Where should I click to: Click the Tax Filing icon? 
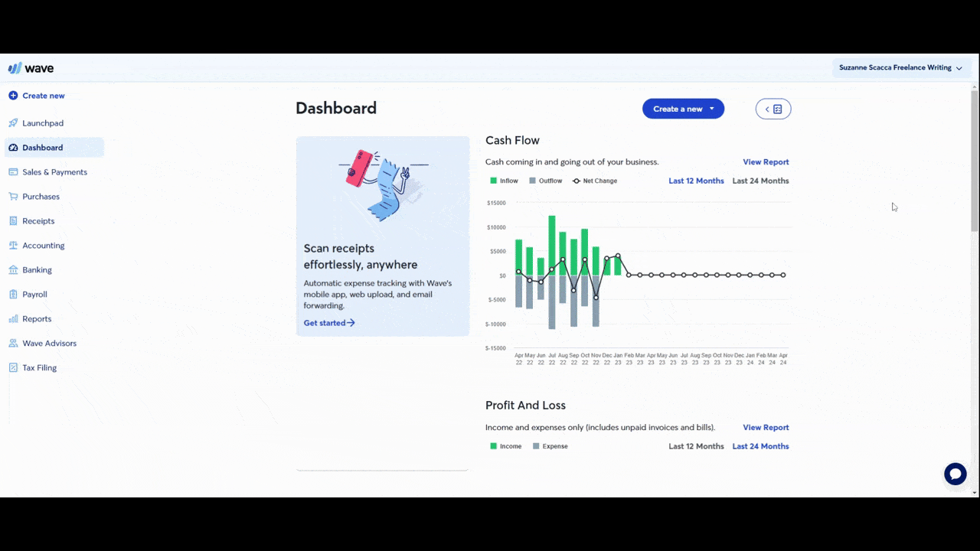pos(13,368)
